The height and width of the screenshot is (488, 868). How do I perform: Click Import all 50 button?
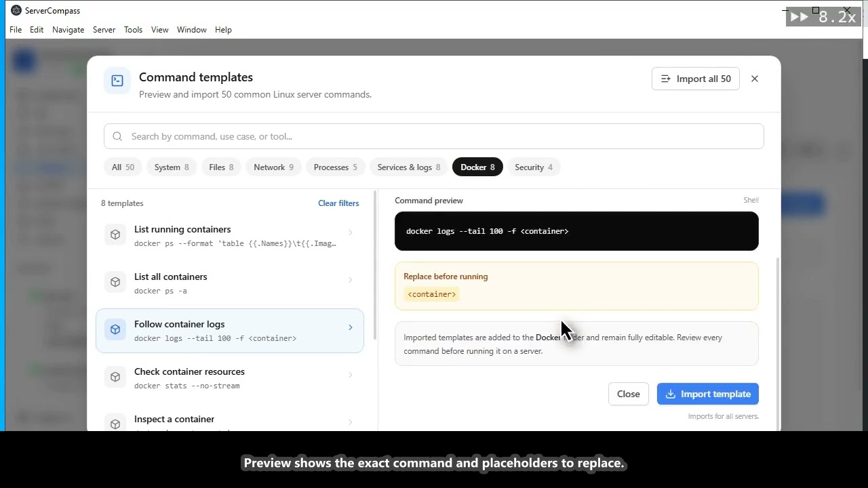(x=696, y=79)
